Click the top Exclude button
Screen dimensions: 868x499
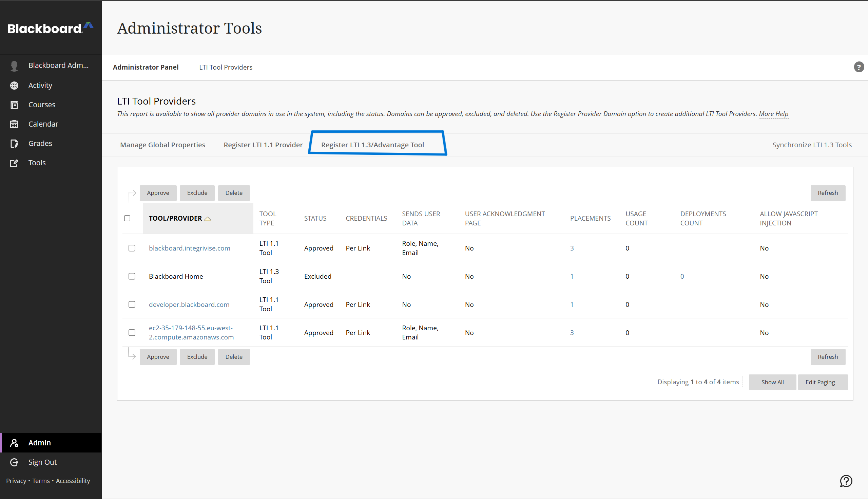coord(197,193)
